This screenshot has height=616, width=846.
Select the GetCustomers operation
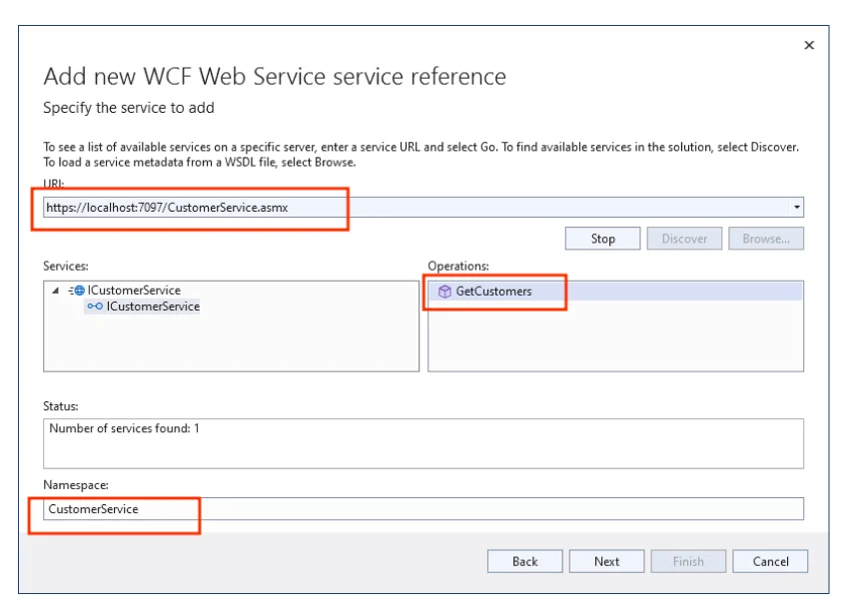click(x=494, y=294)
